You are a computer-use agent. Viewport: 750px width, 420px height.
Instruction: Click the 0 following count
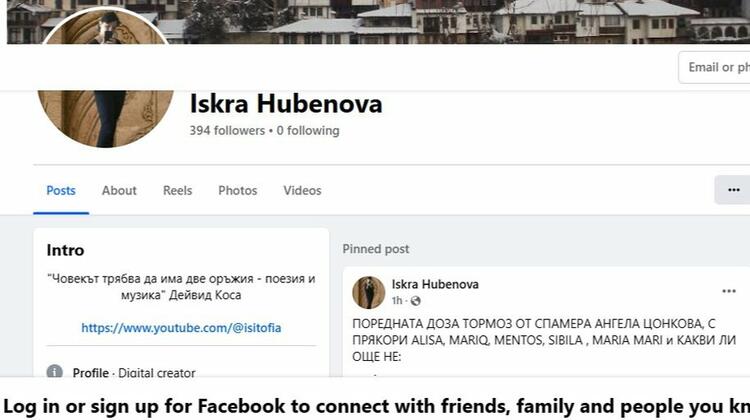coord(308,131)
